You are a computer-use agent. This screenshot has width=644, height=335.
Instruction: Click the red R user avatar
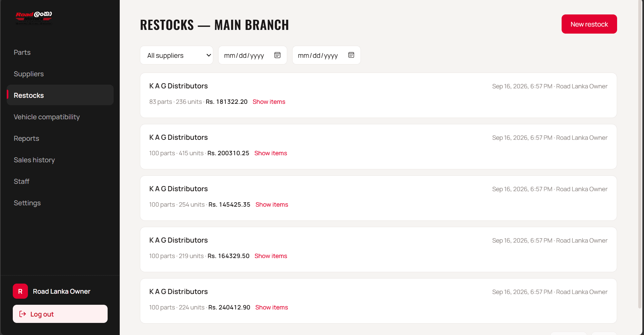click(20, 291)
